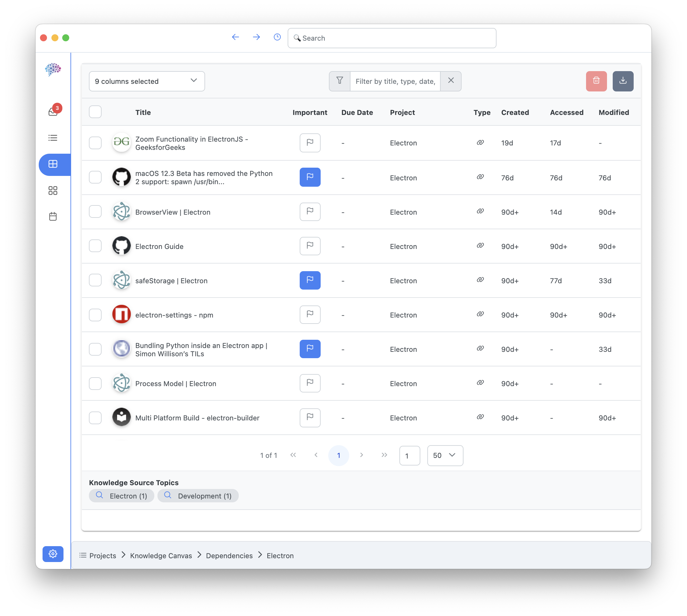The height and width of the screenshot is (616, 687).
Task: Click the history clock icon
Action: (277, 37)
